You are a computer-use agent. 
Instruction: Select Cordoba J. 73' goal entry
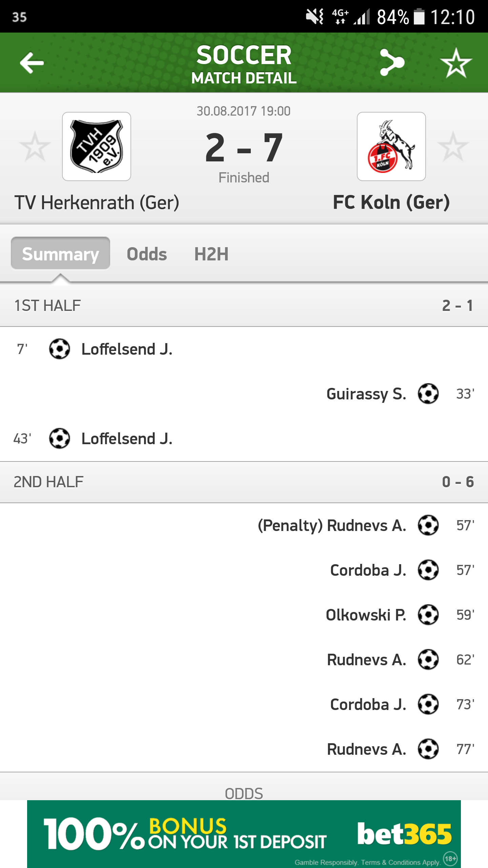click(x=244, y=704)
